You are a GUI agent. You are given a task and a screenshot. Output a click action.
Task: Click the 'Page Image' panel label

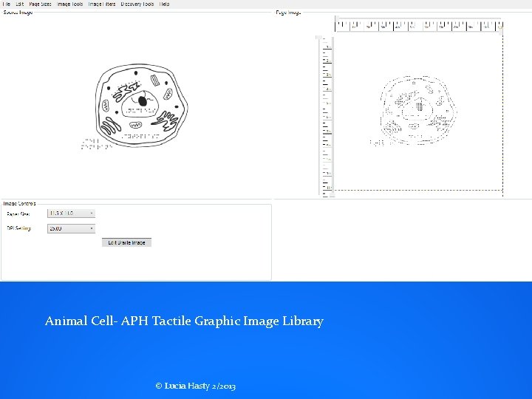(x=288, y=13)
